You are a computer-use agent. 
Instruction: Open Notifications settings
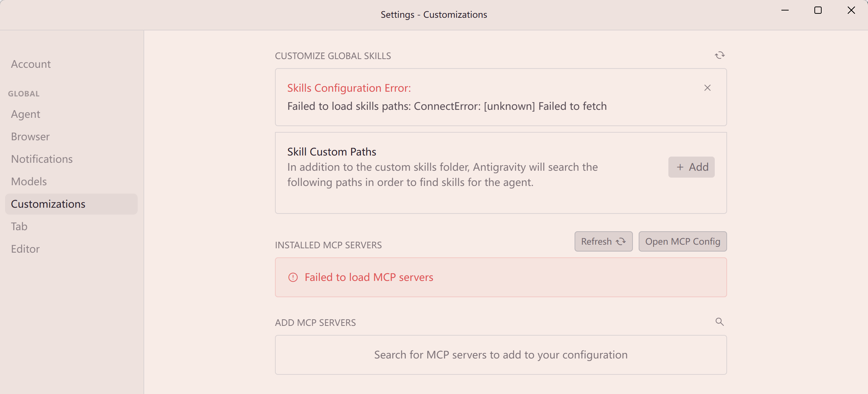(42, 159)
